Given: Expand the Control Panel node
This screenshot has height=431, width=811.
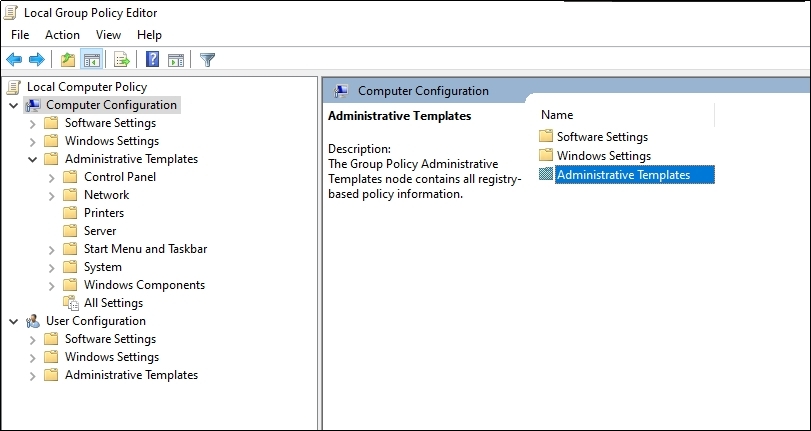Looking at the screenshot, I should pyautogui.click(x=52, y=177).
